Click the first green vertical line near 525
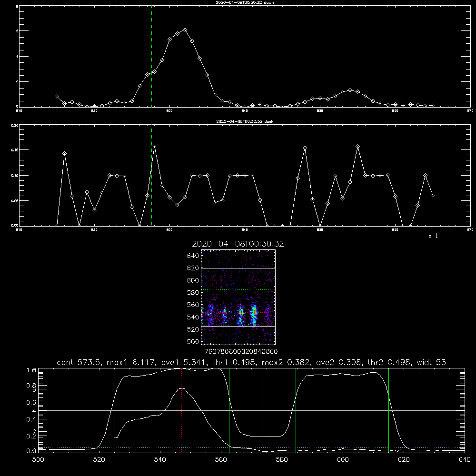 click(x=115, y=410)
